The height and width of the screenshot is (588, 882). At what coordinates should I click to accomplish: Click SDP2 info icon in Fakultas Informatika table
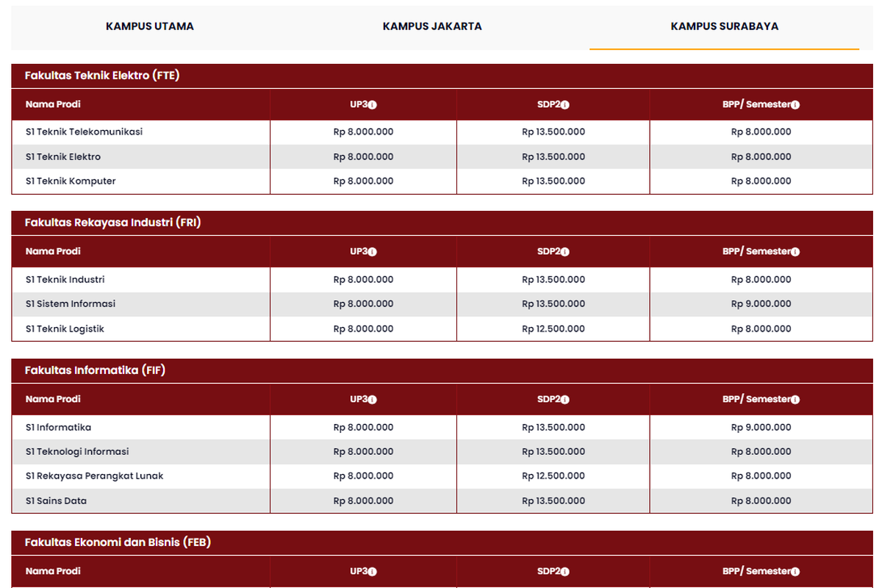(x=564, y=400)
